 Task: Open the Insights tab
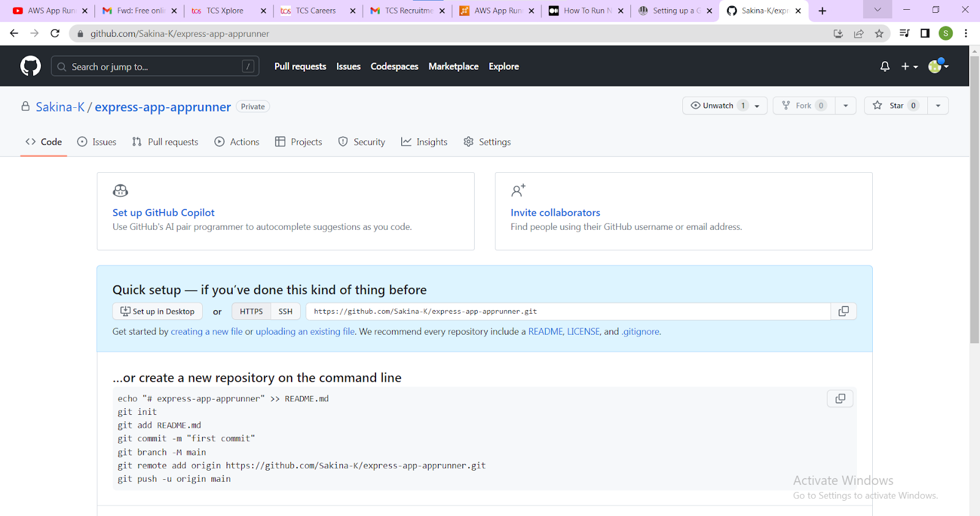click(x=424, y=142)
